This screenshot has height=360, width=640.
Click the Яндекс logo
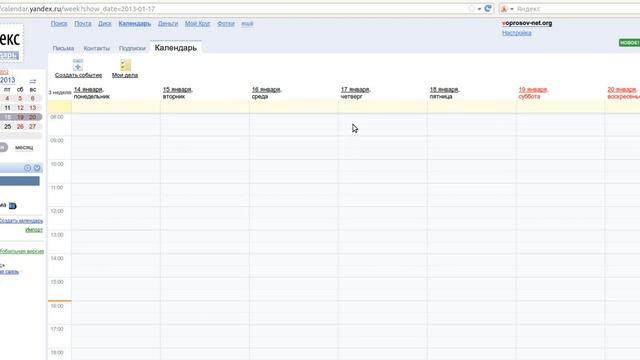point(10,42)
